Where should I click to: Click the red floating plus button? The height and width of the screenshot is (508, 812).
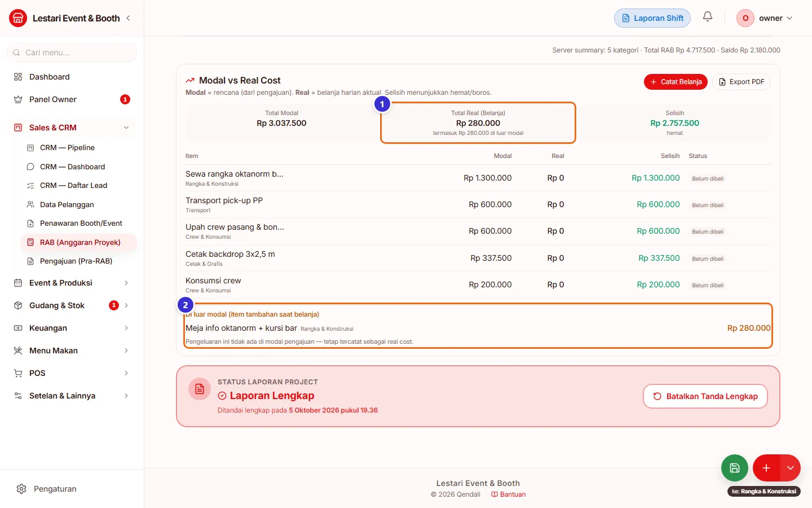point(766,468)
